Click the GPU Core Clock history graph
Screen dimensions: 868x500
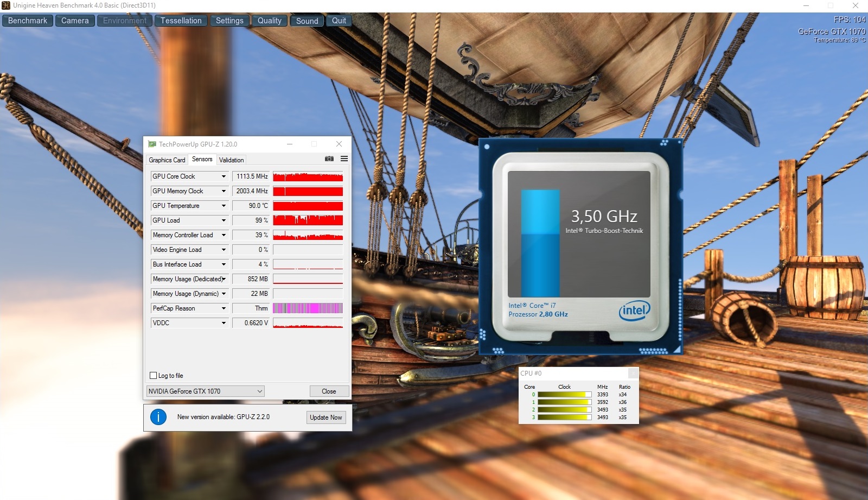[x=308, y=176]
